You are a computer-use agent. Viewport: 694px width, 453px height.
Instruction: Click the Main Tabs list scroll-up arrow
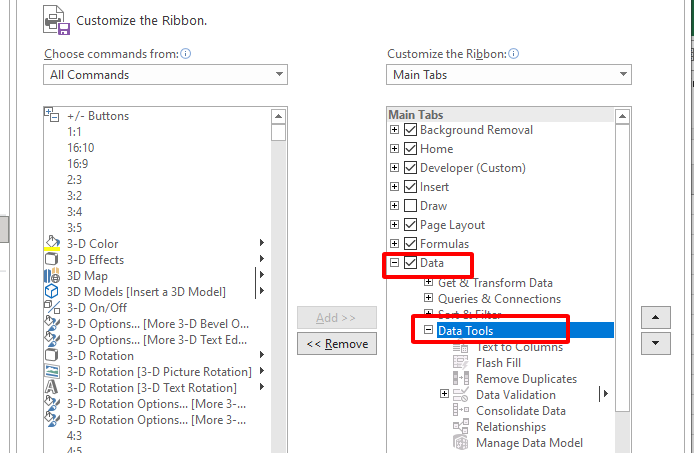tap(622, 116)
